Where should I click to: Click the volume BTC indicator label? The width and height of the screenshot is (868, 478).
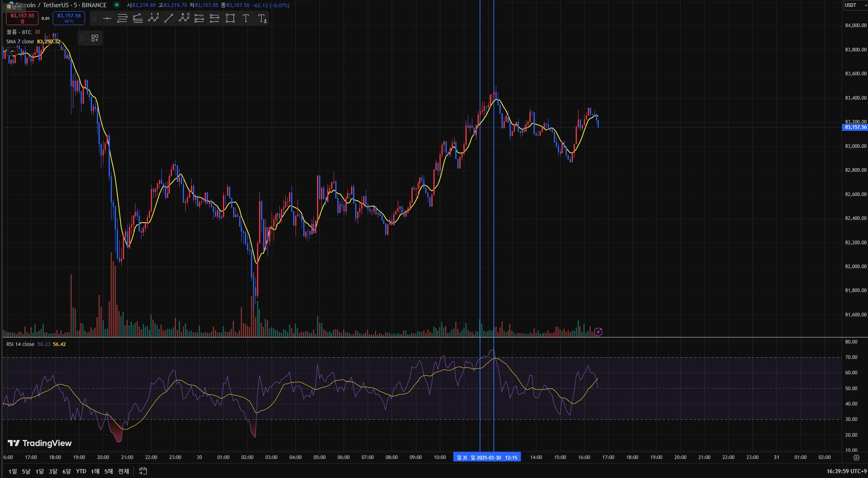click(x=19, y=32)
